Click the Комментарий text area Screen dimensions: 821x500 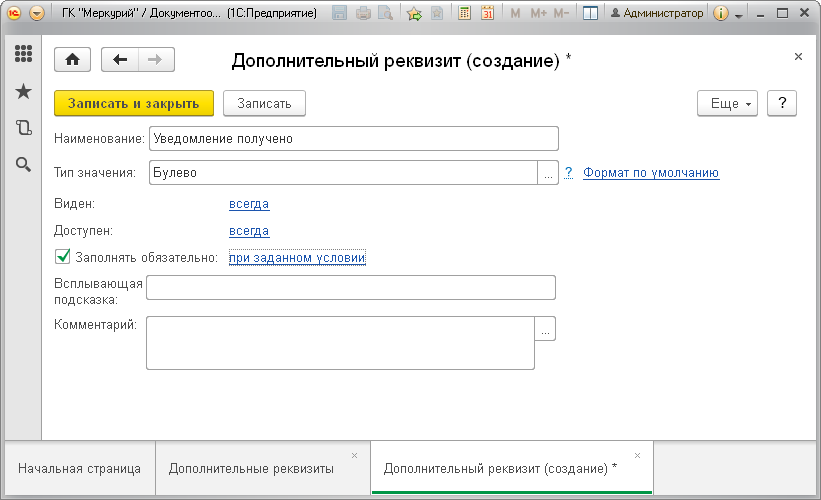(340, 343)
